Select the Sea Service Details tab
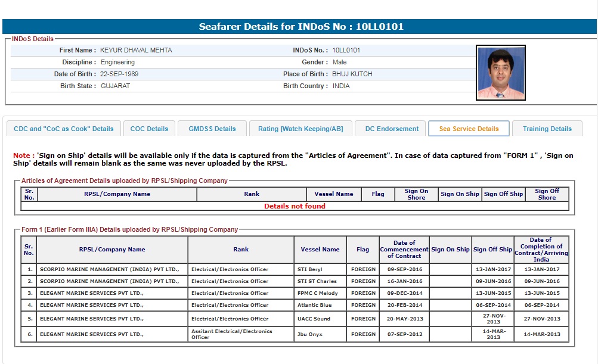This screenshot has width=598, height=364. [469, 129]
